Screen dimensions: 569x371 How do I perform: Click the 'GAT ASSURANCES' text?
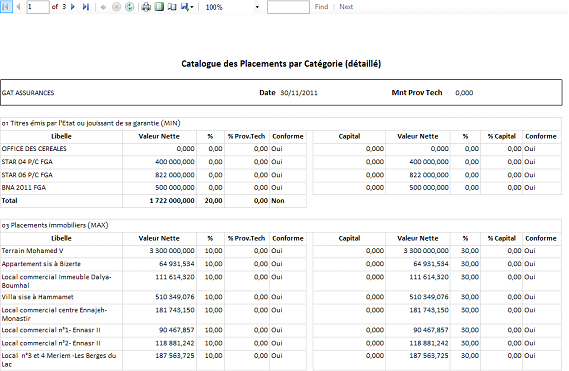(28, 93)
